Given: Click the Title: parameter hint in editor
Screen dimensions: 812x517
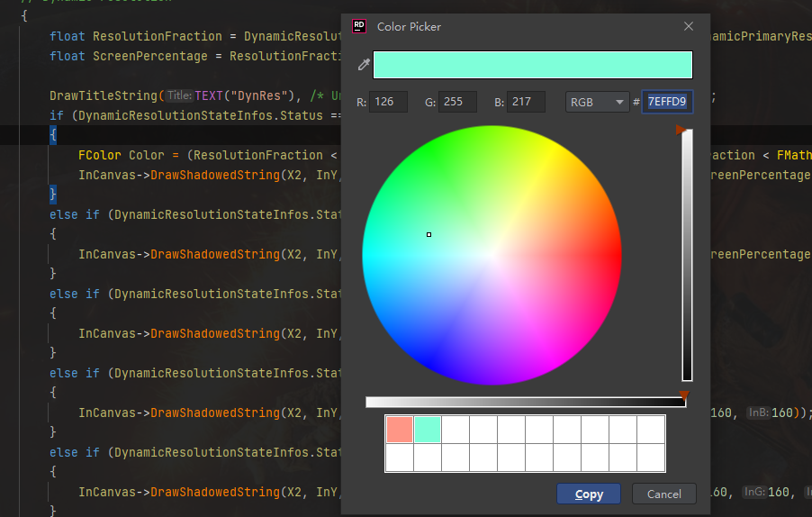Looking at the screenshot, I should (x=179, y=95).
